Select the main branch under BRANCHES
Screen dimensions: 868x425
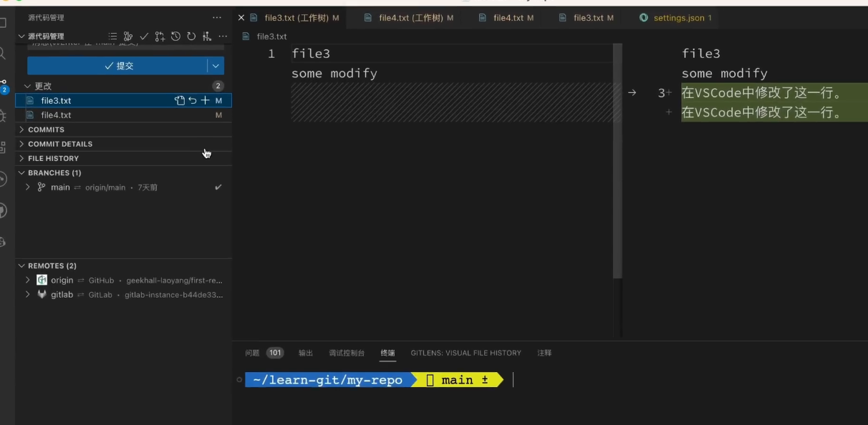pyautogui.click(x=60, y=187)
